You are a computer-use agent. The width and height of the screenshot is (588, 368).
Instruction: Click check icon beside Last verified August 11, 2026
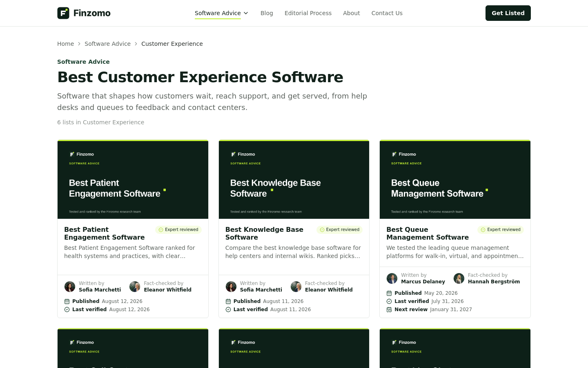coord(228,310)
